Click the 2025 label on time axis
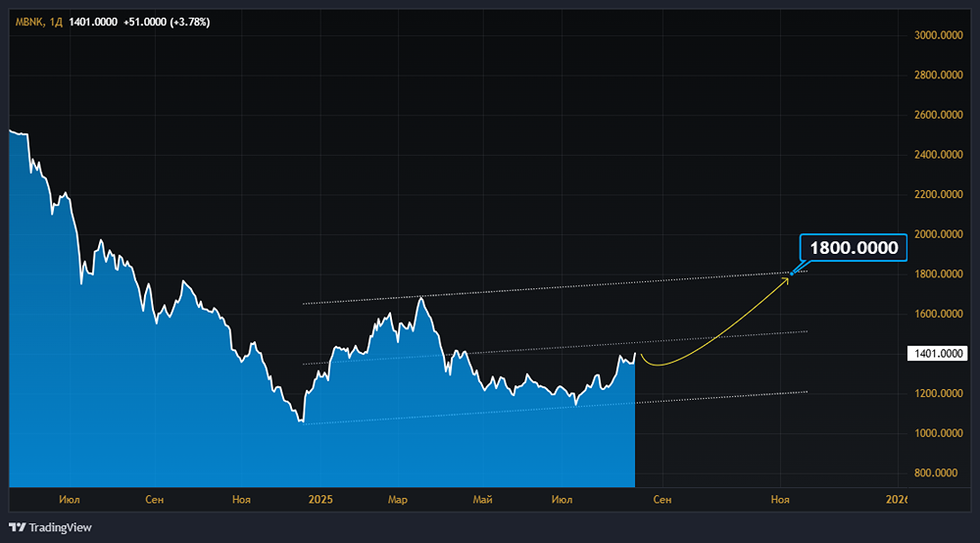The image size is (980, 543). click(320, 499)
